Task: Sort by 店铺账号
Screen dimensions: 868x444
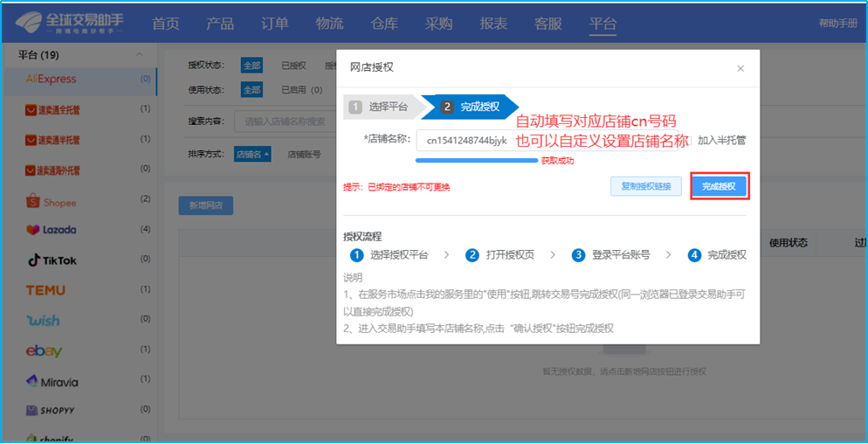Action: (x=304, y=154)
